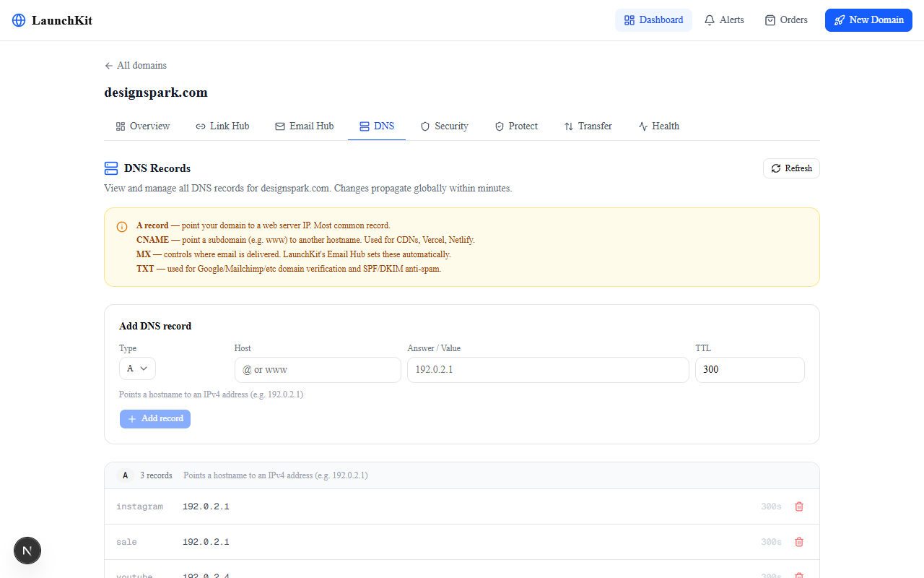Go back to All domains
Image resolution: width=924 pixels, height=578 pixels.
[136, 65]
